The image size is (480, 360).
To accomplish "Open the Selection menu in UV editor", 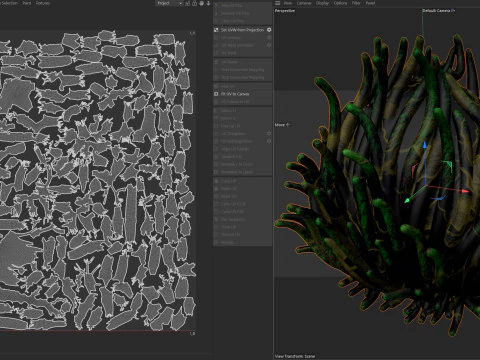I will 9,3.
